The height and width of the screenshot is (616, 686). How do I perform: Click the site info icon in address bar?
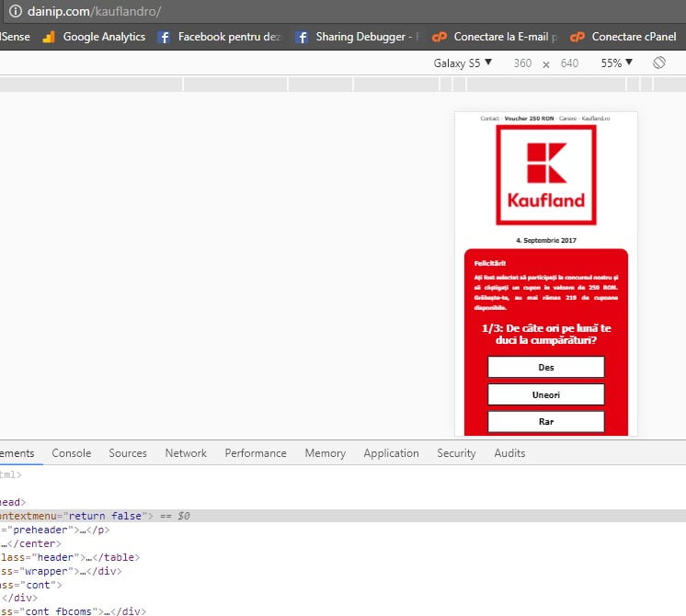(16, 11)
